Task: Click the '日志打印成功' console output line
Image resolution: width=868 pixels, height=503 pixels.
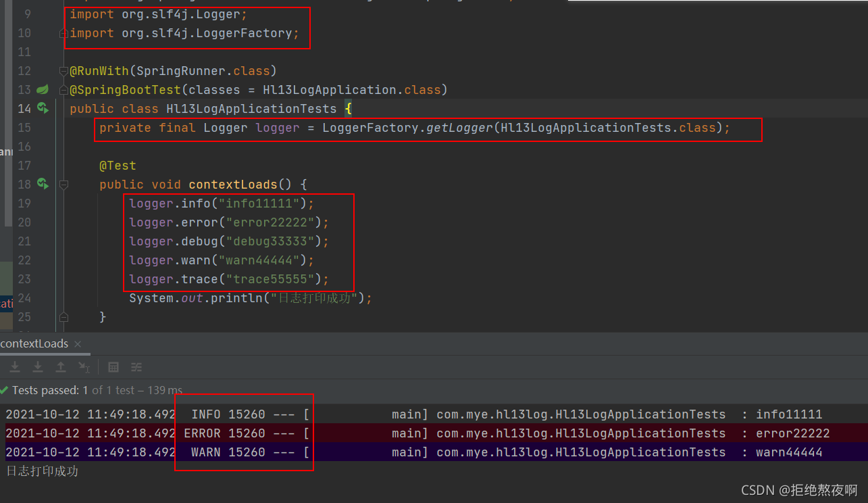Action: [42, 471]
